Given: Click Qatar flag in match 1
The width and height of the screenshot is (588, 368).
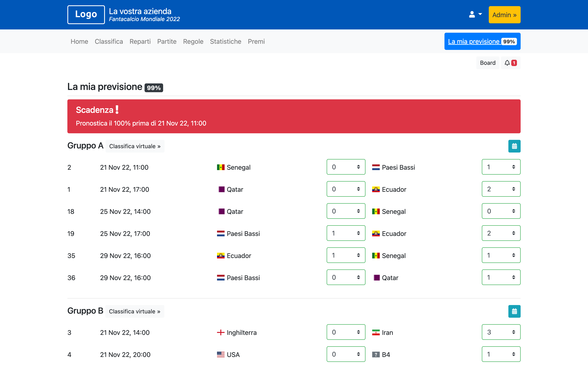Looking at the screenshot, I should [221, 189].
